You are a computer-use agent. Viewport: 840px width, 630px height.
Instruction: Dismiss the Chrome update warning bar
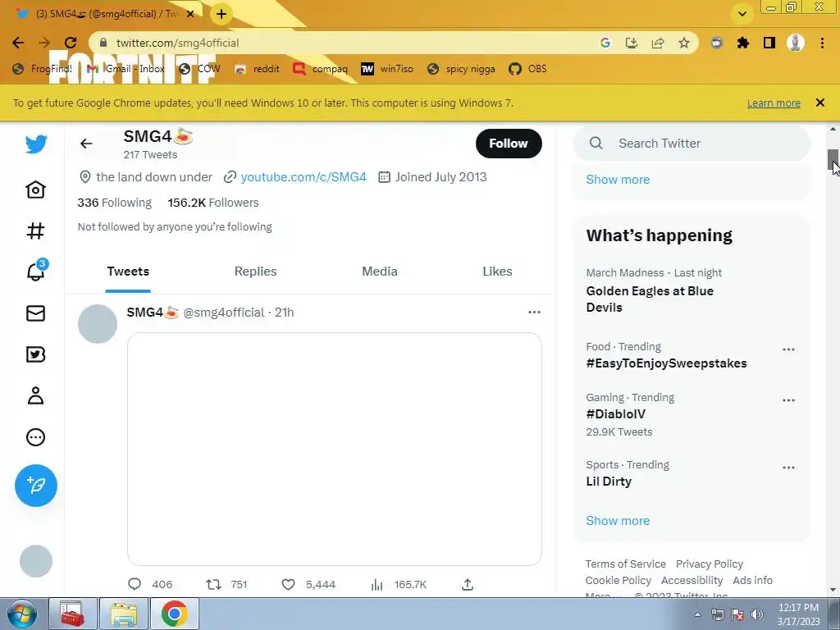pos(820,103)
